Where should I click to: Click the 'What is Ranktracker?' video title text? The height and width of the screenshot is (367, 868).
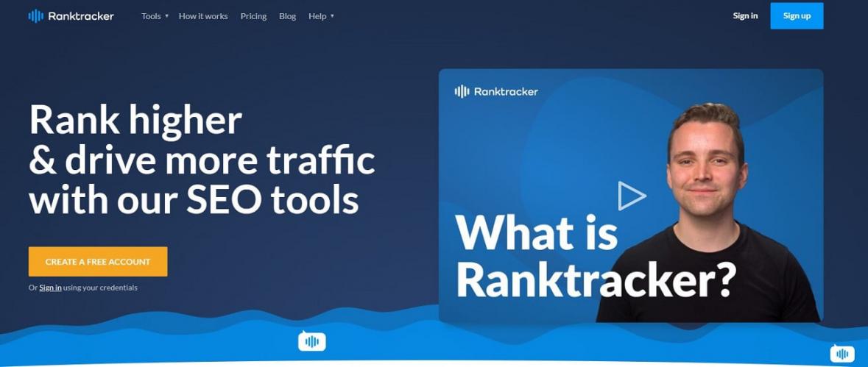click(x=596, y=257)
